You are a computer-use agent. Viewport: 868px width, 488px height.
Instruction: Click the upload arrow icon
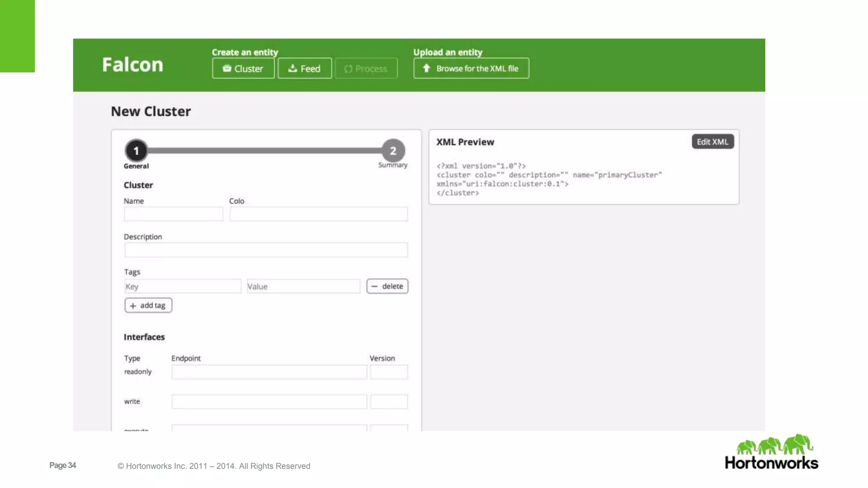click(x=426, y=68)
